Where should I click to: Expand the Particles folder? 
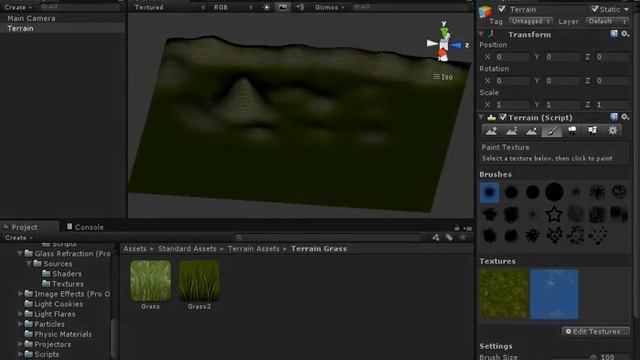(20, 324)
